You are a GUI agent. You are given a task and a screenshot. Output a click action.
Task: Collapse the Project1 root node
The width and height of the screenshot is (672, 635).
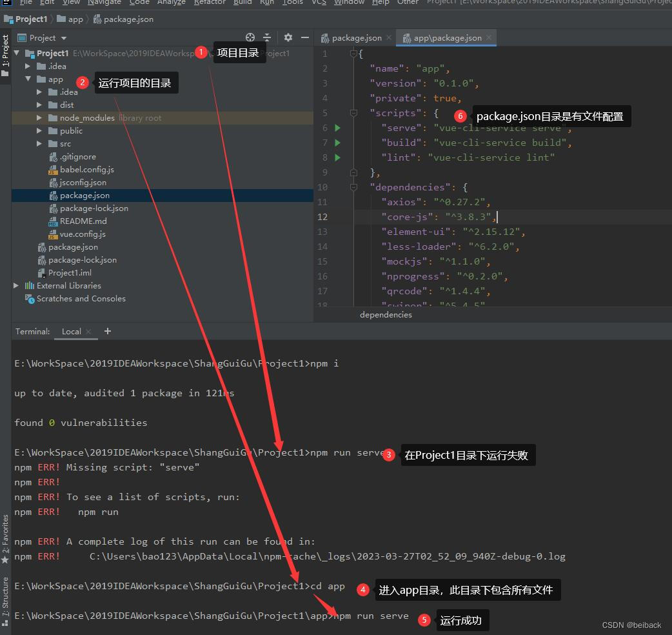pyautogui.click(x=17, y=53)
